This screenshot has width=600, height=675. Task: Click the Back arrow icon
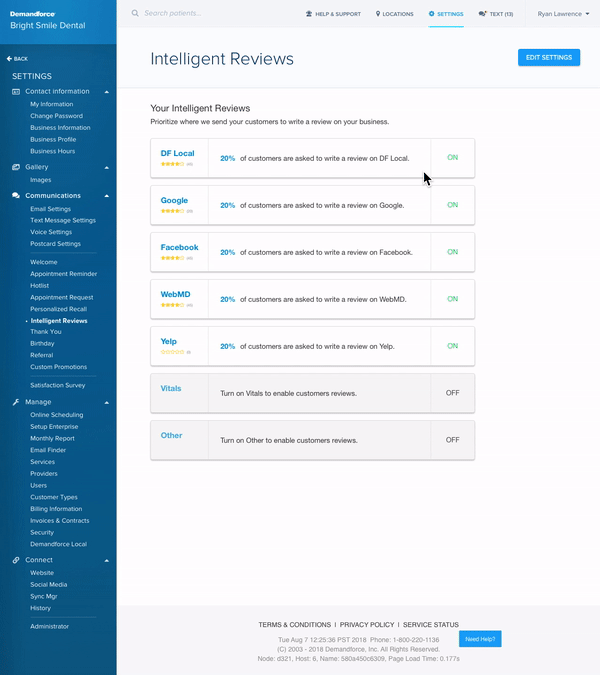(x=9, y=59)
